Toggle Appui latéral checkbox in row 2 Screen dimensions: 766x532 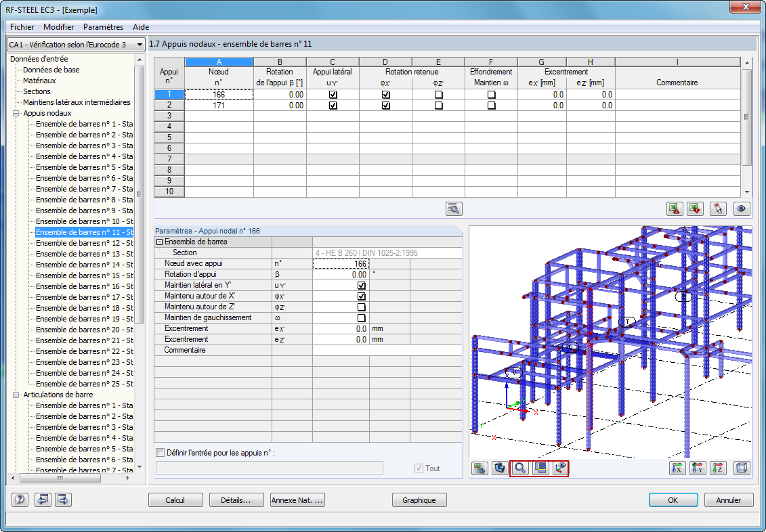(x=333, y=106)
